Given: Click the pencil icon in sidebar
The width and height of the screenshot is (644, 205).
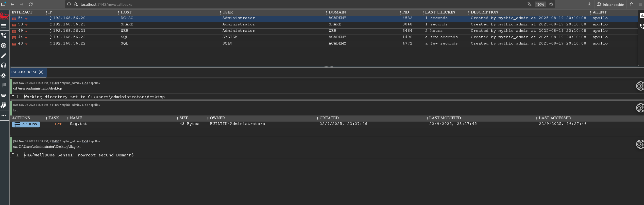Looking at the screenshot, I should point(4,55).
